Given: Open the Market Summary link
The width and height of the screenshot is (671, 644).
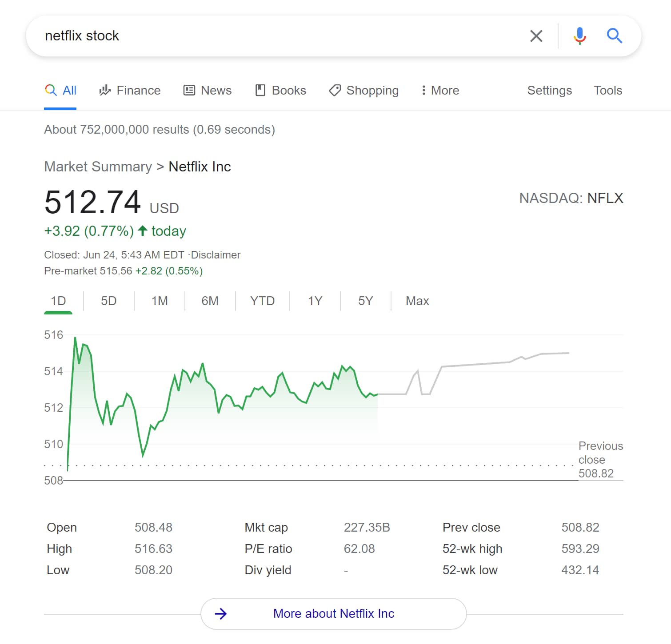Looking at the screenshot, I should [98, 167].
